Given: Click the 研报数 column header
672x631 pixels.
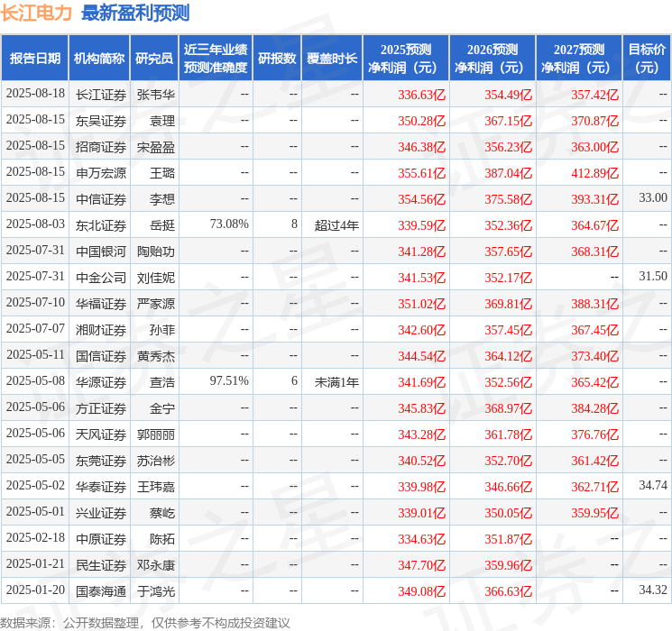Looking at the screenshot, I should [277, 59].
